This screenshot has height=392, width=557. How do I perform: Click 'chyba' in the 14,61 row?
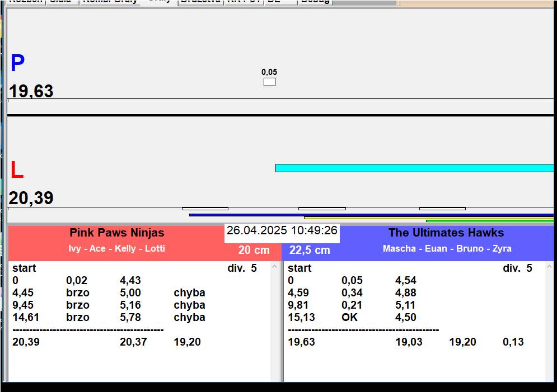(189, 318)
